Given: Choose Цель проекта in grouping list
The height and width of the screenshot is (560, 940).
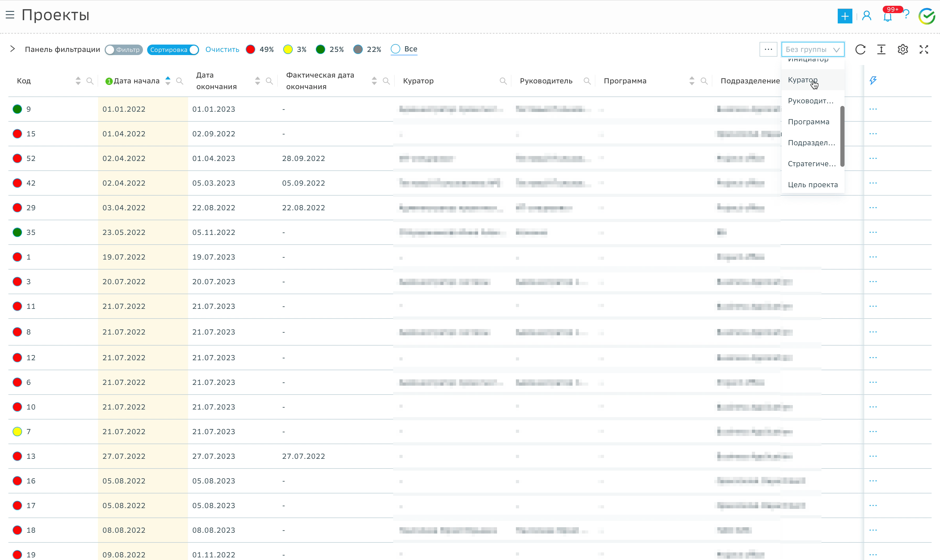Looking at the screenshot, I should click(x=812, y=185).
